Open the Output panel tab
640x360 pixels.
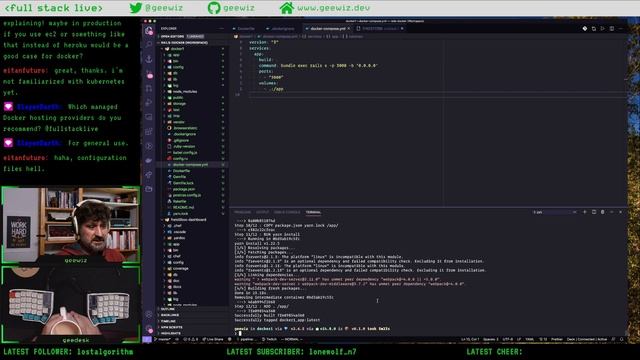(x=262, y=212)
